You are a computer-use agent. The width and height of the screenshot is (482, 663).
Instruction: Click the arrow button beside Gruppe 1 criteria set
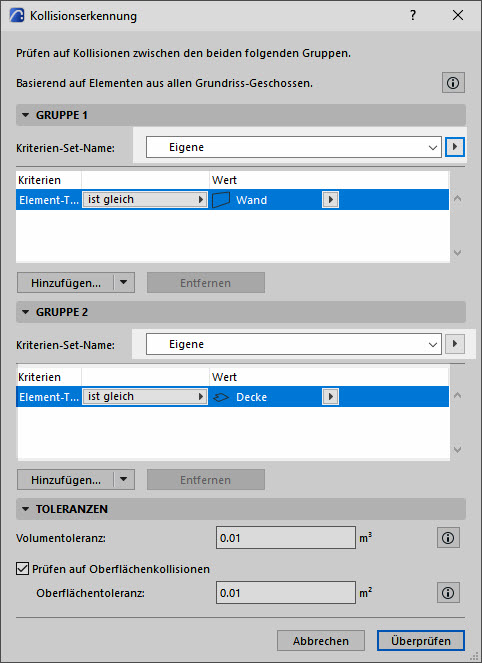455,147
